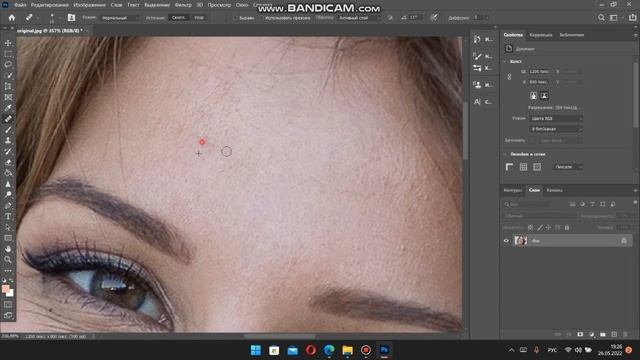640x360 pixels.
Task: Collapse the Холст section in Properties
Action: pyautogui.click(x=505, y=61)
